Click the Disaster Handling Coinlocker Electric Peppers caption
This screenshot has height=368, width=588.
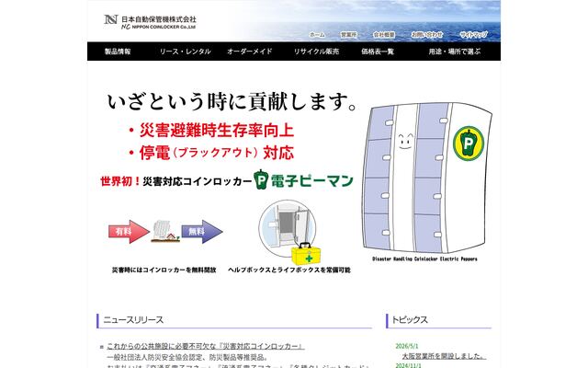[x=424, y=259]
